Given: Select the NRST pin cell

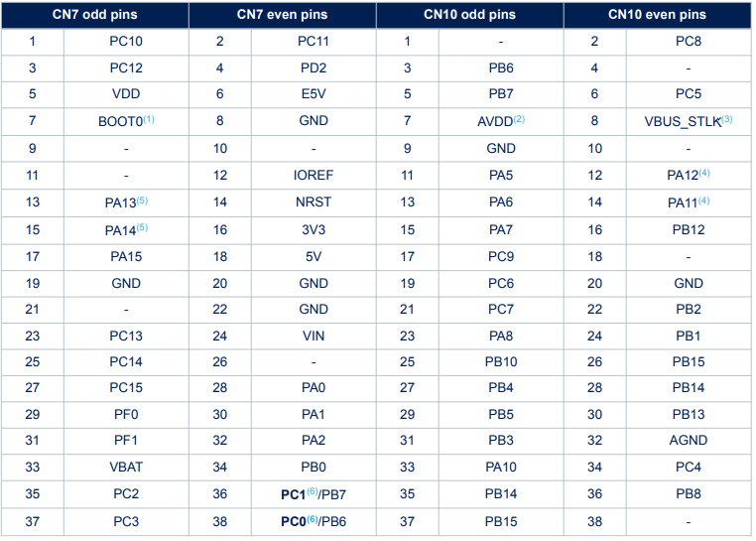Looking at the screenshot, I should (x=314, y=202).
